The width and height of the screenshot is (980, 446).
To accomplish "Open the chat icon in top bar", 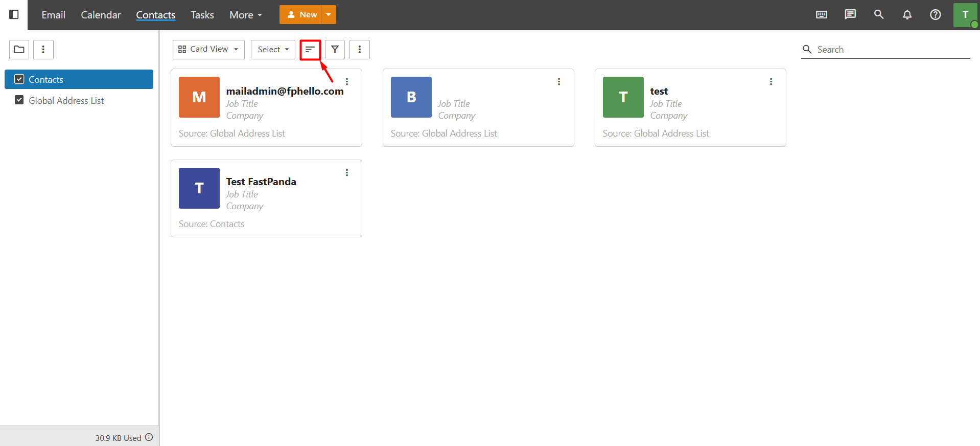I will tap(850, 14).
